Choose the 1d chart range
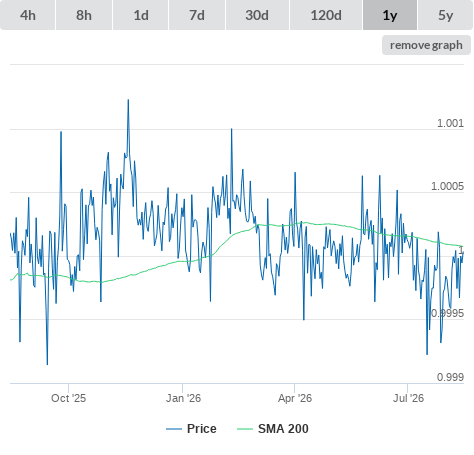 pos(141,15)
